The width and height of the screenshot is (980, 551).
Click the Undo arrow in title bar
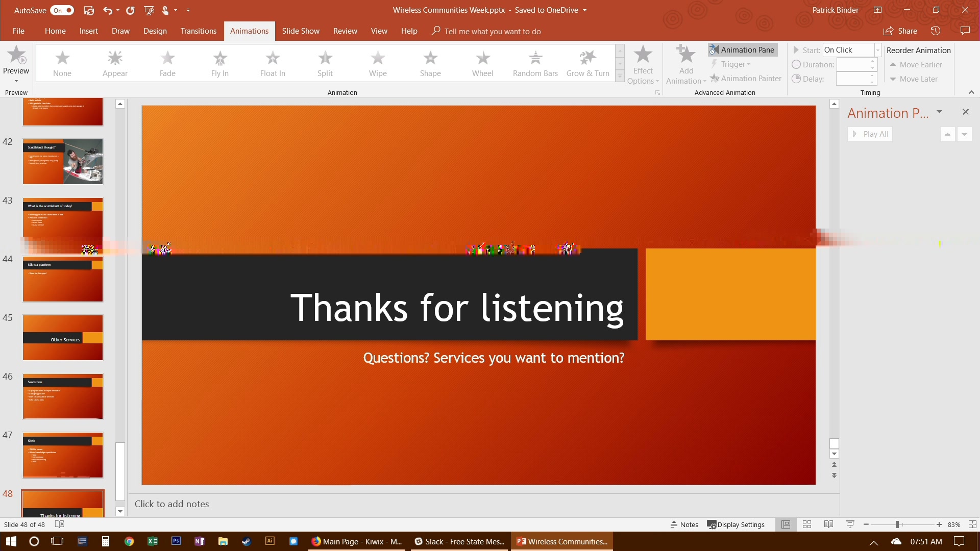click(107, 10)
